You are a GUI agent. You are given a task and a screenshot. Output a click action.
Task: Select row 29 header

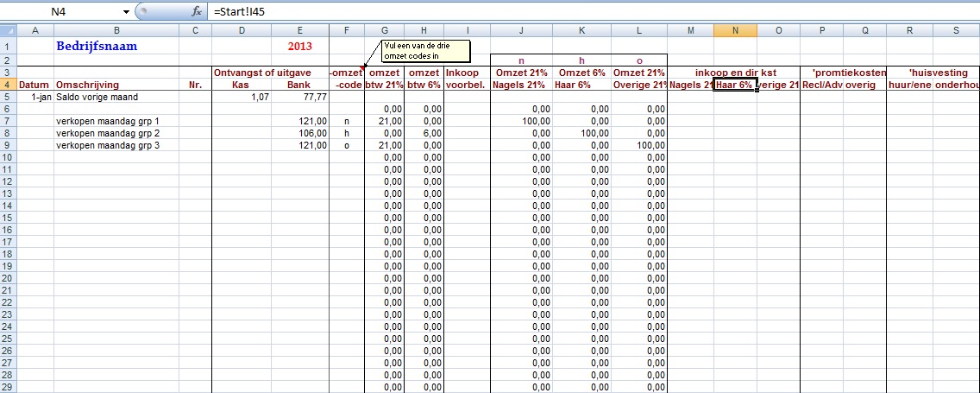click(x=8, y=387)
